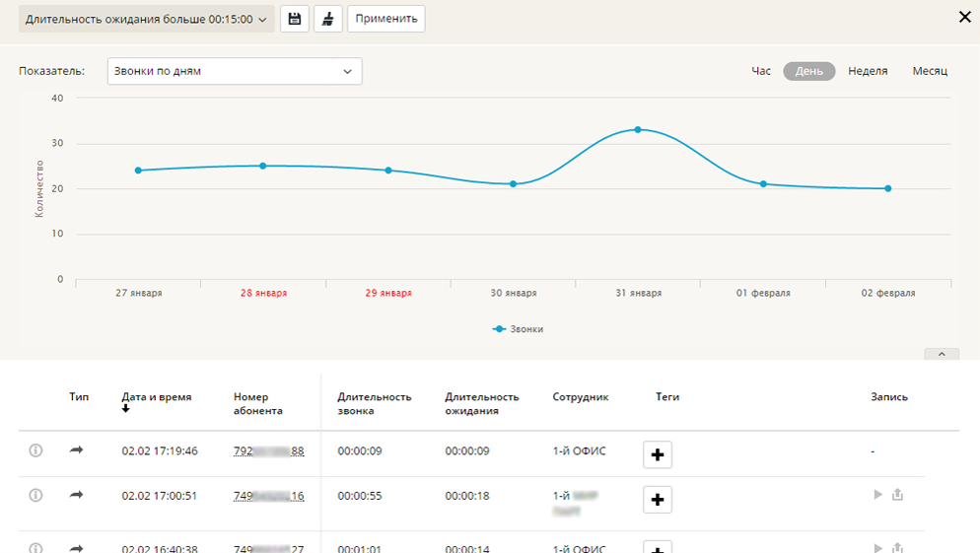Toggle the Звонки series in chart legend
Image resolution: width=980 pixels, height=553 pixels.
(x=518, y=329)
